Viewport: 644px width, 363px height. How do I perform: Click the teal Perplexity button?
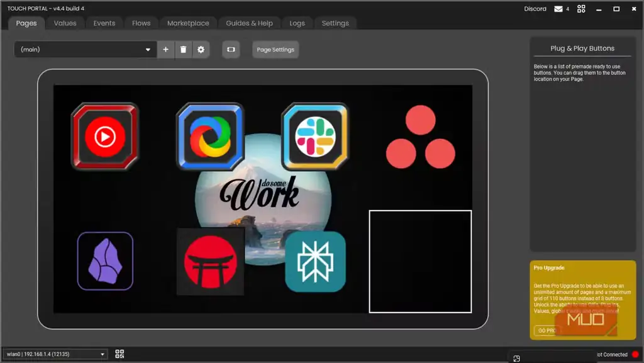click(x=316, y=262)
